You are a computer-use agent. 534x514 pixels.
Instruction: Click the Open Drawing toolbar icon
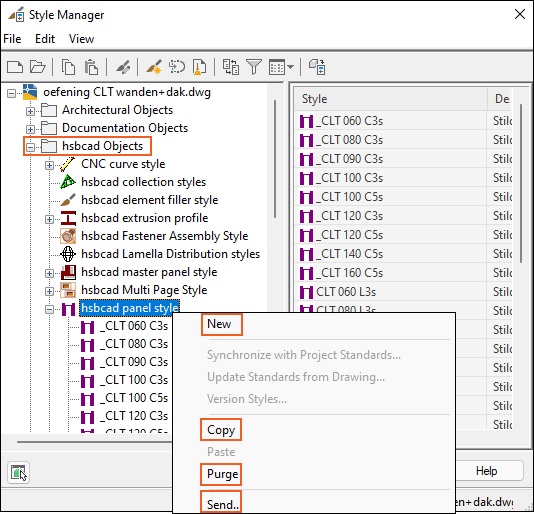pos(37,67)
